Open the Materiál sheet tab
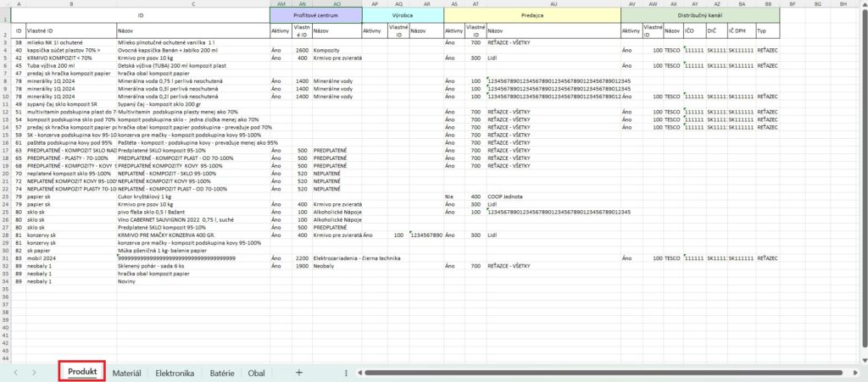 pyautogui.click(x=127, y=372)
